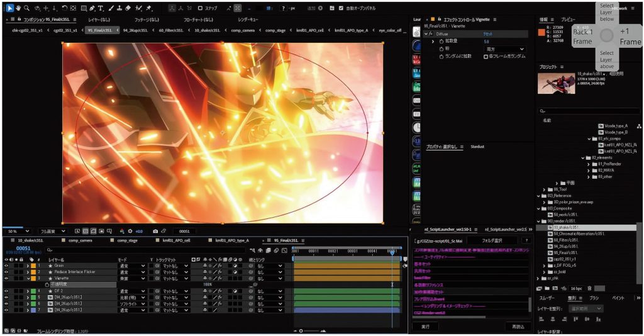Viewport: 644px width, 336px height.
Task: Toggle visibility of the DF 2 layer
Action: click(x=6, y=291)
